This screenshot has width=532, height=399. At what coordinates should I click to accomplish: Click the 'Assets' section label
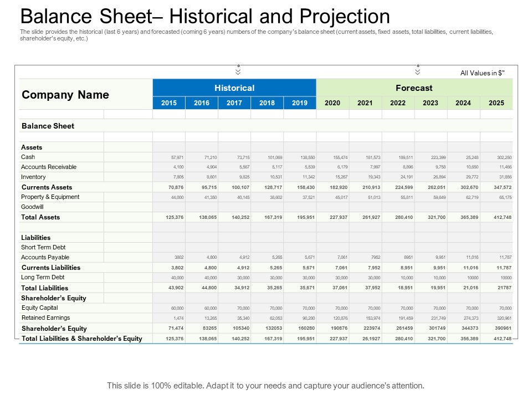(32, 147)
